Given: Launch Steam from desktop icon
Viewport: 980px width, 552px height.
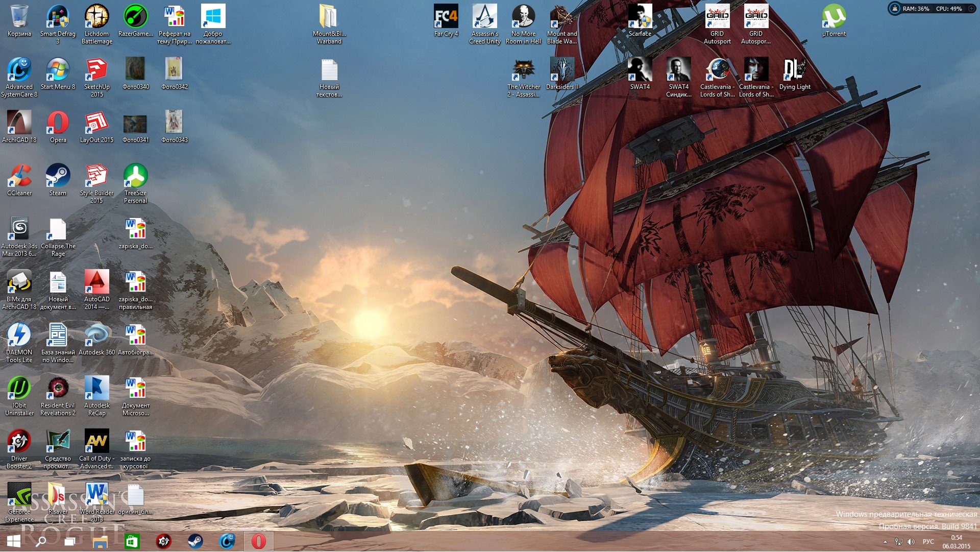Looking at the screenshot, I should tap(58, 180).
